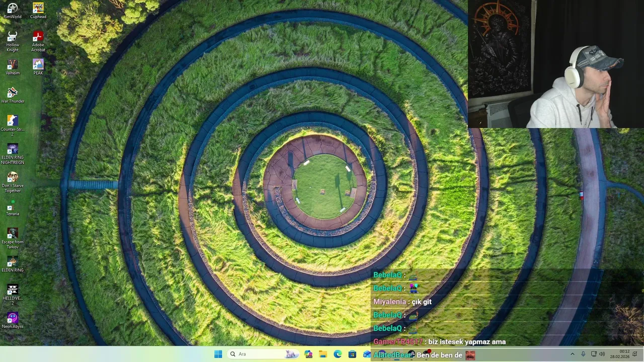Select the HELLDIVERS 2 desktop icon
The width and height of the screenshot is (644, 362).
(x=13, y=295)
